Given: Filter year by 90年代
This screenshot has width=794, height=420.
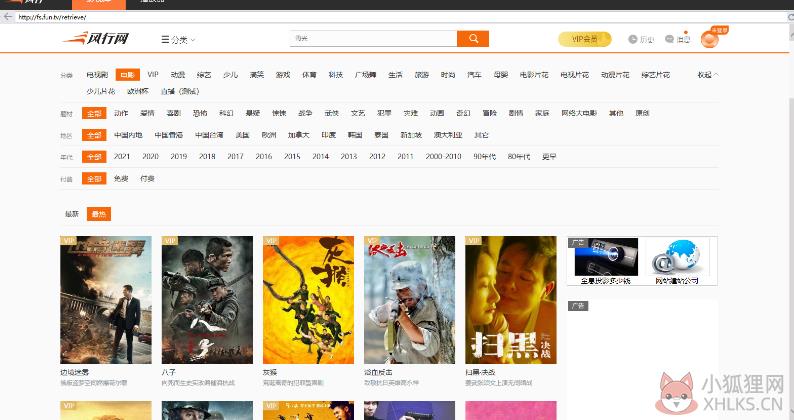Looking at the screenshot, I should tap(485, 157).
